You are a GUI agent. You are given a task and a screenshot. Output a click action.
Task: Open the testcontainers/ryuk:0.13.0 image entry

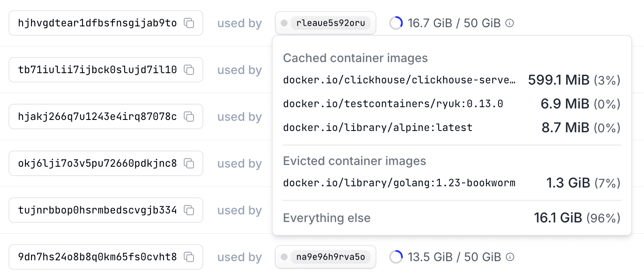(x=393, y=103)
